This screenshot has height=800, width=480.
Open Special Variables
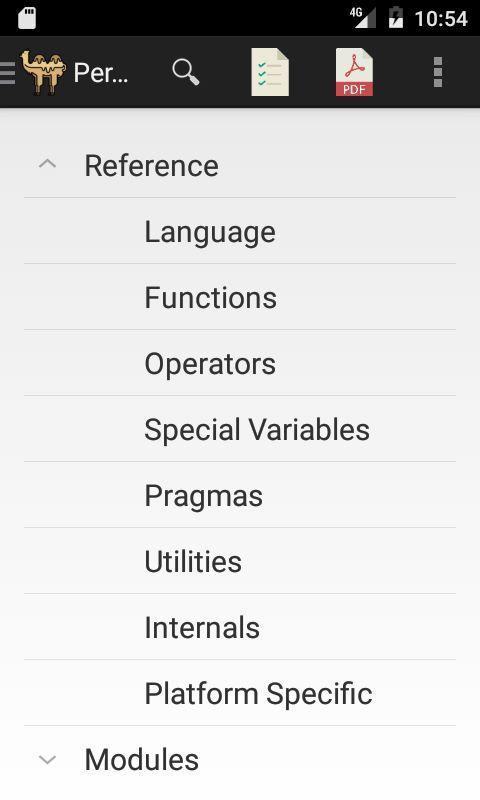tap(240, 429)
